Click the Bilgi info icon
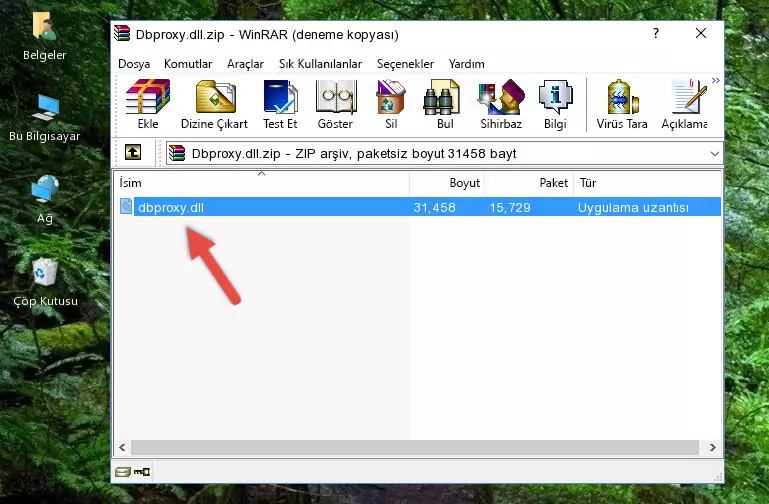 pyautogui.click(x=555, y=104)
